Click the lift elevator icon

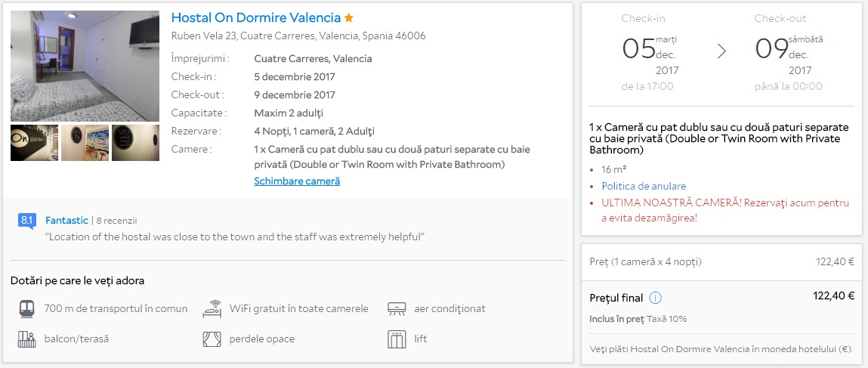click(397, 339)
